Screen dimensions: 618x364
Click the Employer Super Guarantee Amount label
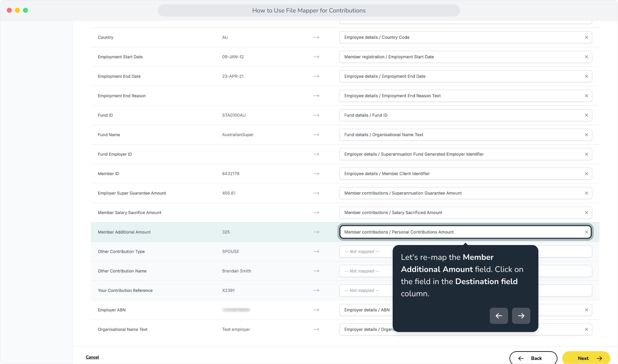tap(132, 193)
